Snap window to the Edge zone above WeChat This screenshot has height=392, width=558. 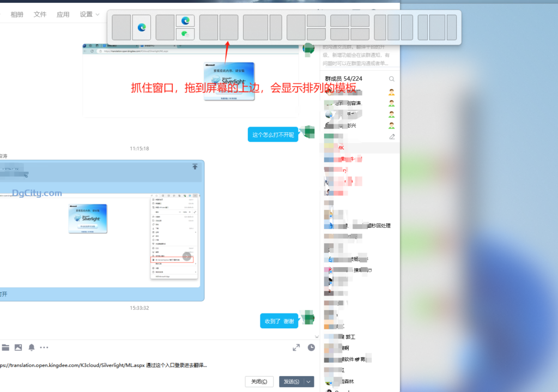185,21
